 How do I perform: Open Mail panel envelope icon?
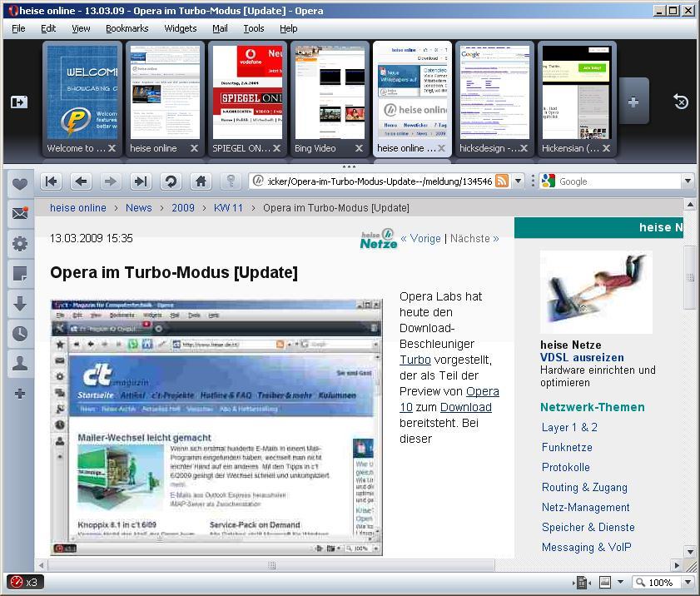[x=20, y=213]
